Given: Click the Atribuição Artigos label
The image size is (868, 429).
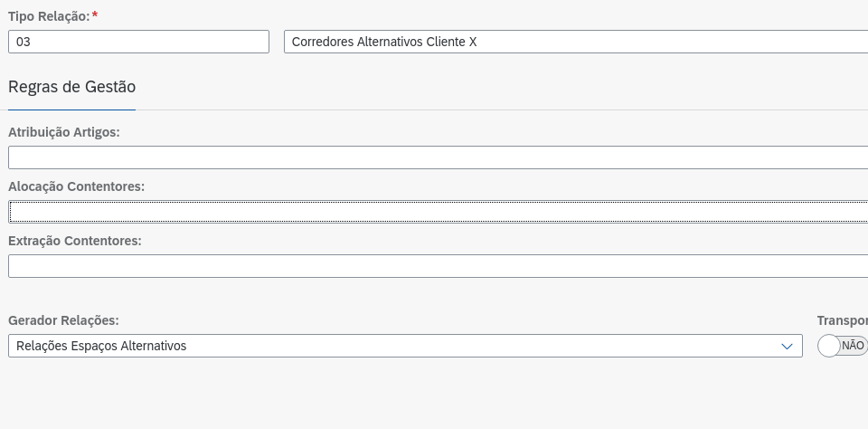Looking at the screenshot, I should tap(63, 132).
